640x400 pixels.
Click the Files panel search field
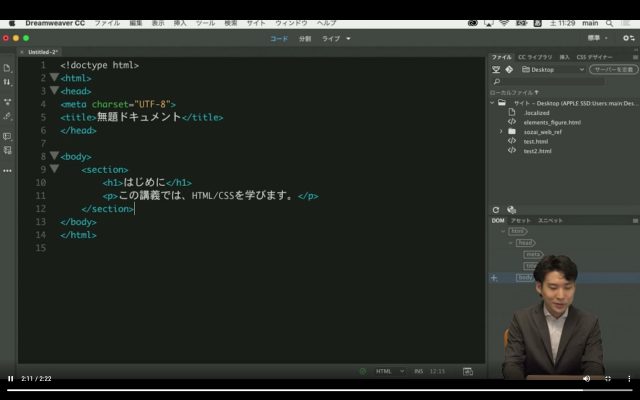[x=554, y=82]
